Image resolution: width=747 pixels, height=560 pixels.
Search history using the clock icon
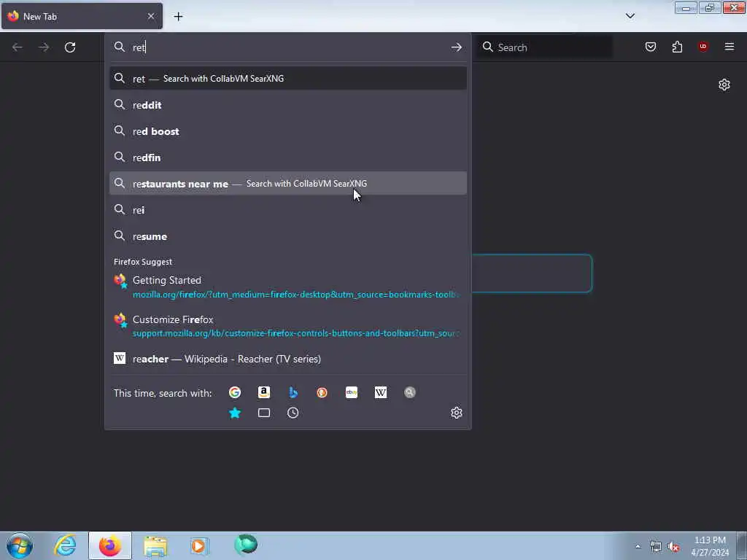click(293, 413)
